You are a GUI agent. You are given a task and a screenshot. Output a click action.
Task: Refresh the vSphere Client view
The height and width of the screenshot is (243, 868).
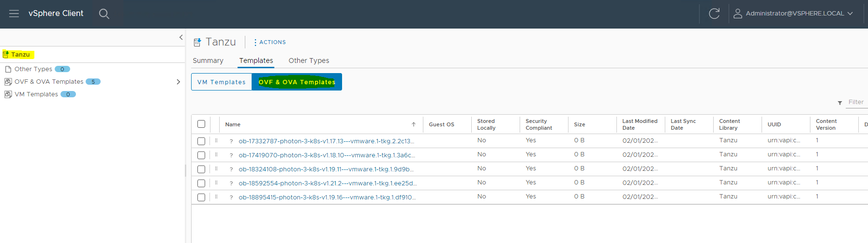pos(714,14)
